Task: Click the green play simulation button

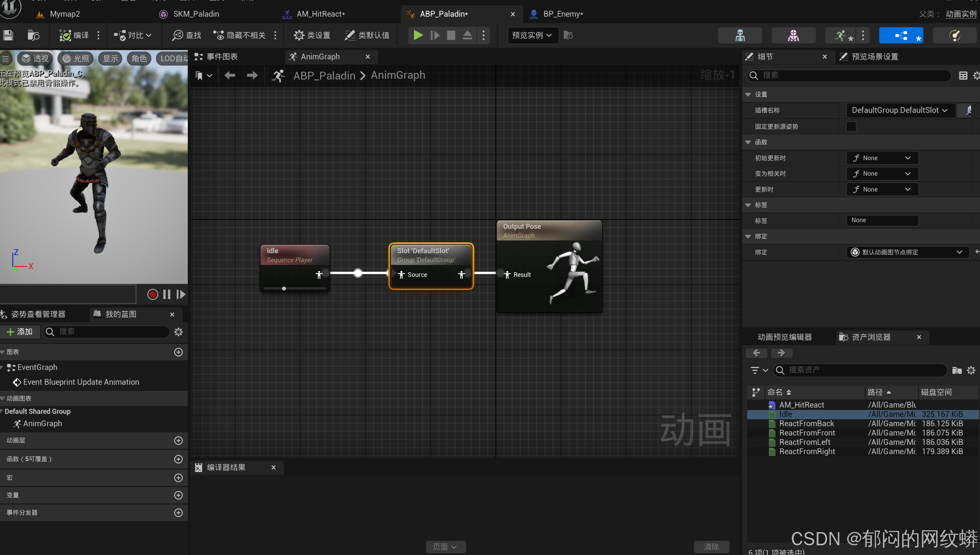Action: tap(418, 35)
